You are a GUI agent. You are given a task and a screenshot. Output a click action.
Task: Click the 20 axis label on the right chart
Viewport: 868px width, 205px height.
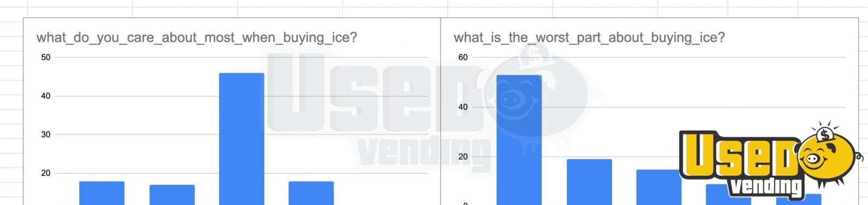[x=463, y=157]
